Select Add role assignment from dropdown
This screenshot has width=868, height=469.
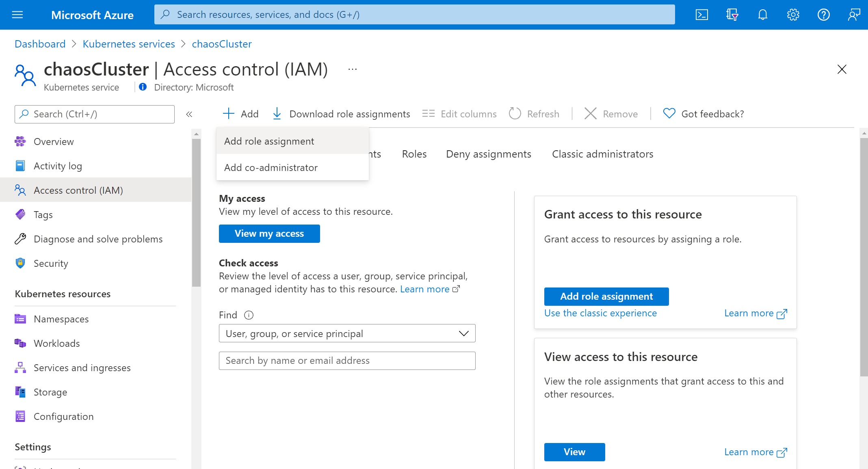pos(269,140)
